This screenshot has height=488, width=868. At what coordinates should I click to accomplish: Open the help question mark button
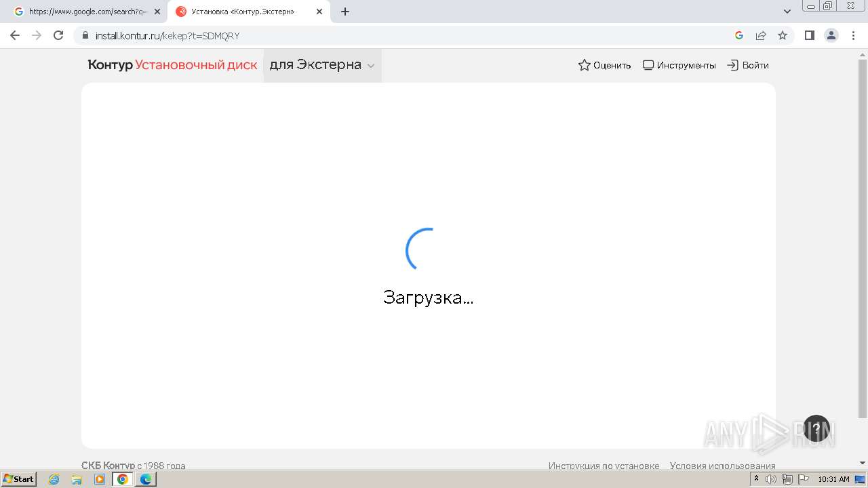[816, 428]
